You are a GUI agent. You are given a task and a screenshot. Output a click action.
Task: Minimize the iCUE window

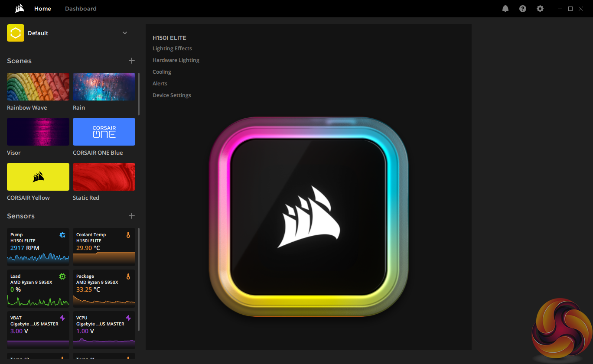pyautogui.click(x=560, y=9)
